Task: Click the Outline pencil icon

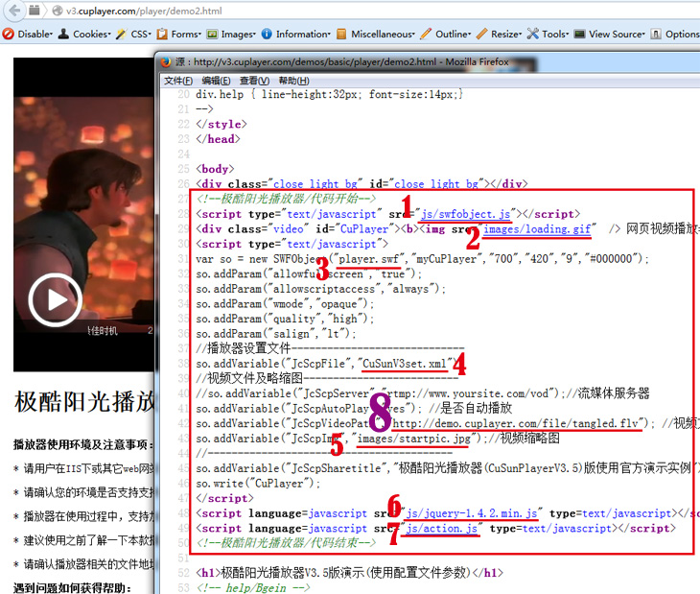Action: pyautogui.click(x=426, y=34)
